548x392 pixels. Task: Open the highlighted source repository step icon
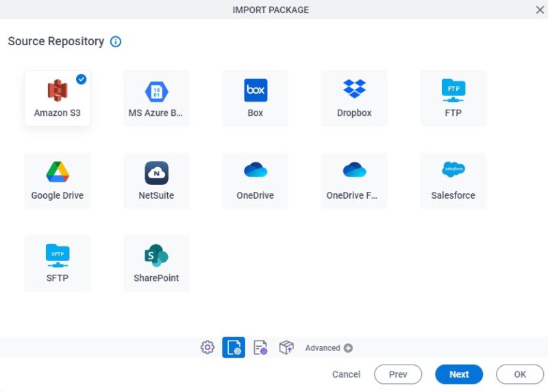[x=234, y=347]
